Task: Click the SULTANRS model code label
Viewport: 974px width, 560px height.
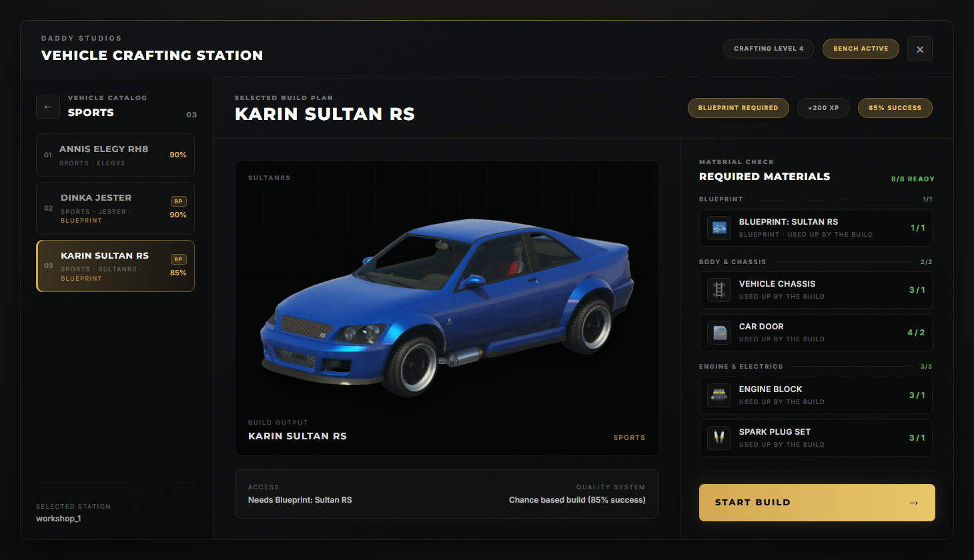Action: [269, 178]
